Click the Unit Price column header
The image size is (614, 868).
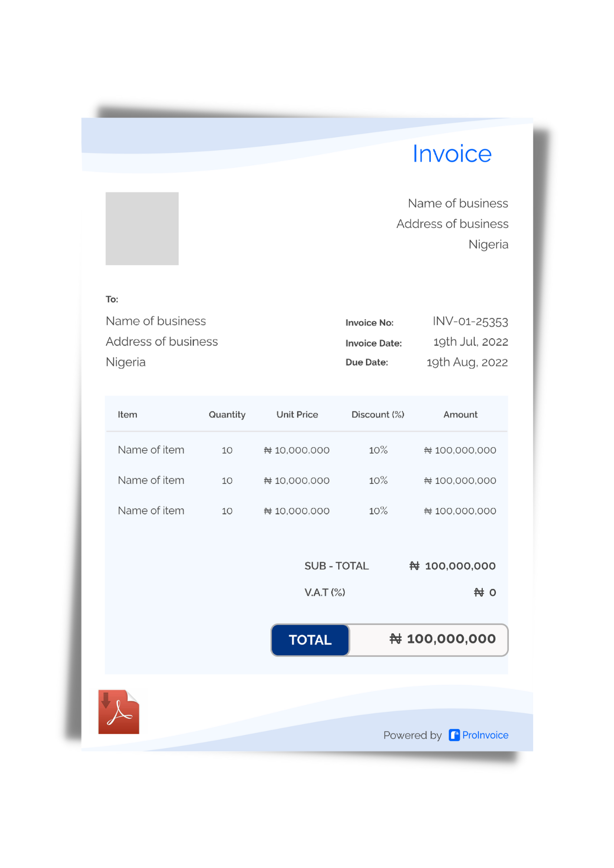[x=297, y=414]
